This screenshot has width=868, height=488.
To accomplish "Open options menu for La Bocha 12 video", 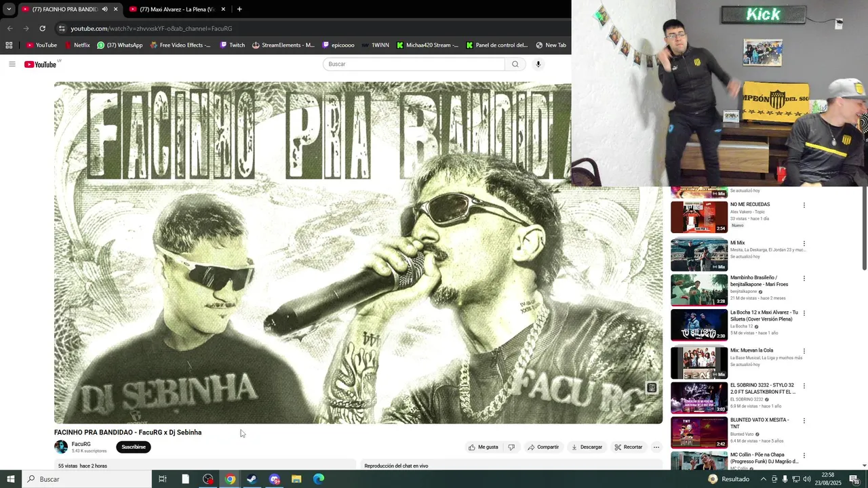I will pyautogui.click(x=804, y=313).
